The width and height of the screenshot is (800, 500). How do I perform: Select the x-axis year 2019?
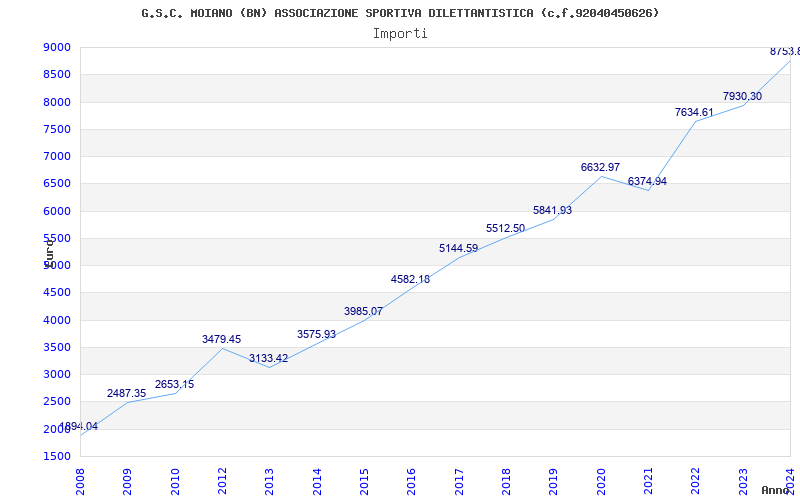554,482
